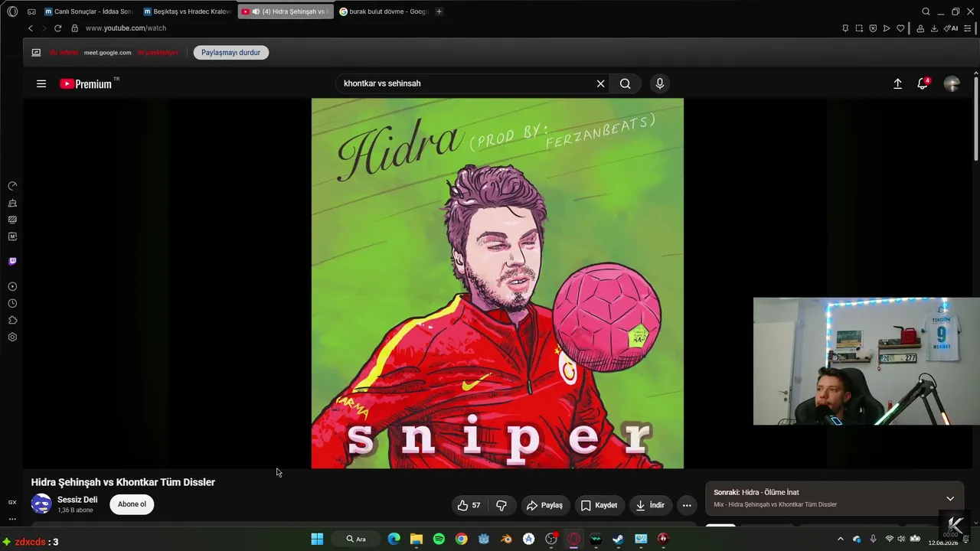Open the browser easy setup menu
Viewport: 980px width, 551px height.
click(x=968, y=28)
